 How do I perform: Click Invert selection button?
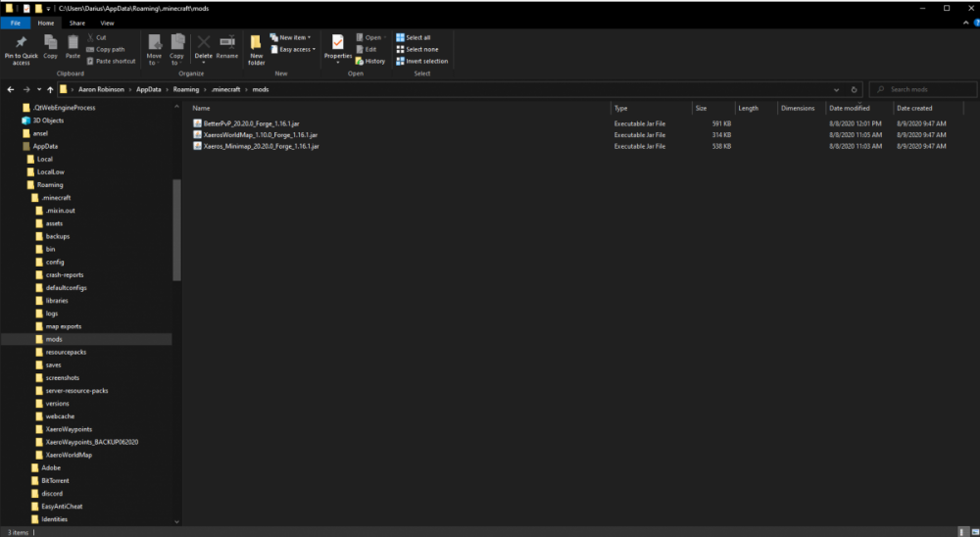pyautogui.click(x=422, y=61)
